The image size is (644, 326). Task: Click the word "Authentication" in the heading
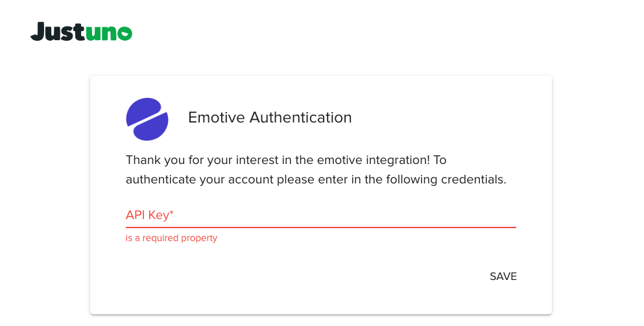pos(301,118)
